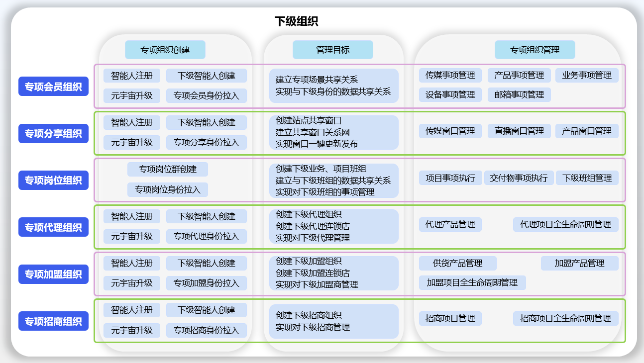
Task: Click 下级智能人创建 in the 专项分享组织 row
Action: click(207, 122)
